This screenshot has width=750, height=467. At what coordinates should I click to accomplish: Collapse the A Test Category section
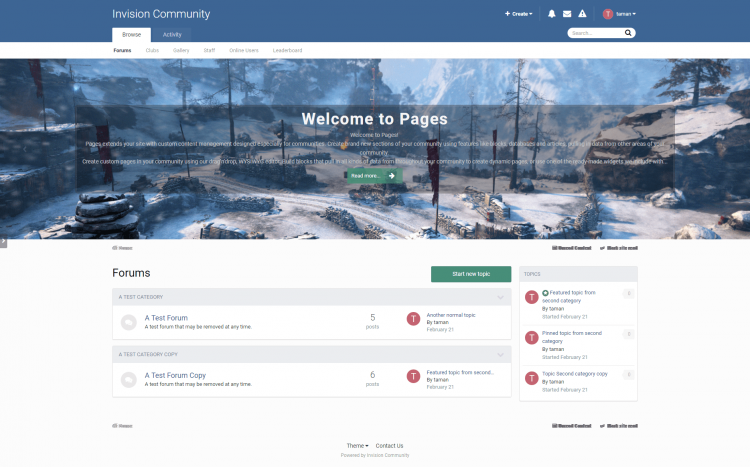coord(500,297)
